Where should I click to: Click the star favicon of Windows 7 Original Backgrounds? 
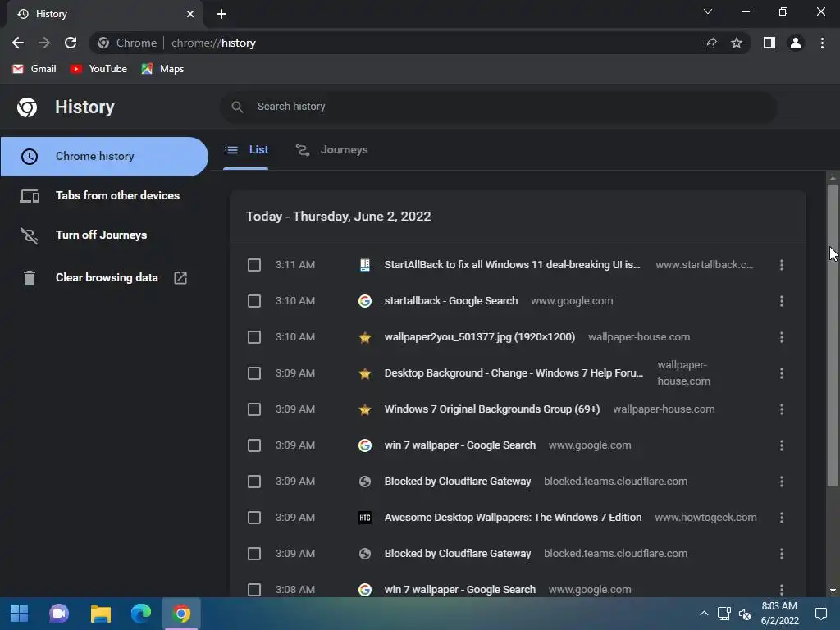[365, 409]
